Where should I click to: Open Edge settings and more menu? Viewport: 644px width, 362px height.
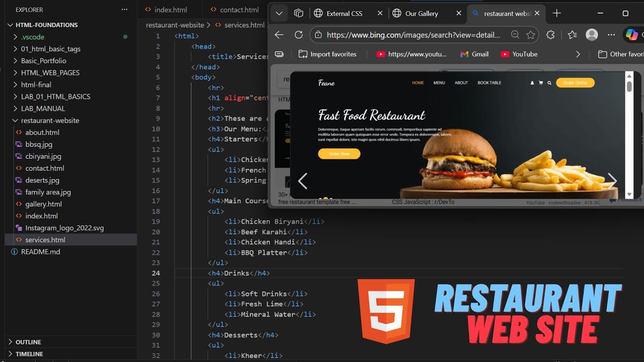pyautogui.click(x=611, y=35)
